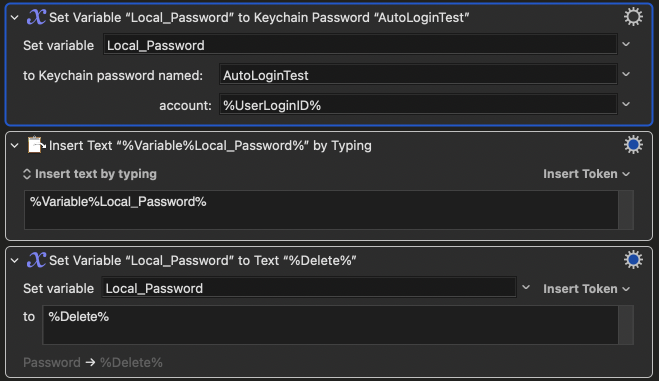Select the Keychain Password action title
The width and height of the screenshot is (659, 381).
(259, 18)
